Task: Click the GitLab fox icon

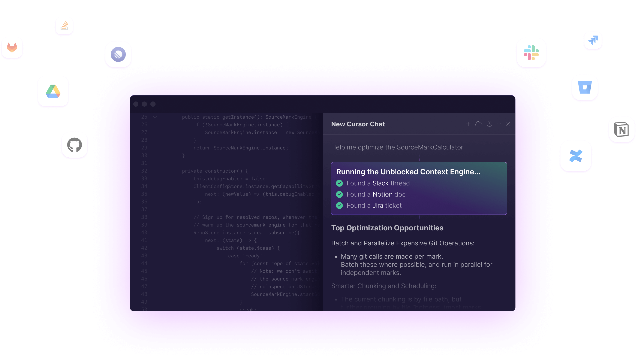Action: click(x=12, y=48)
